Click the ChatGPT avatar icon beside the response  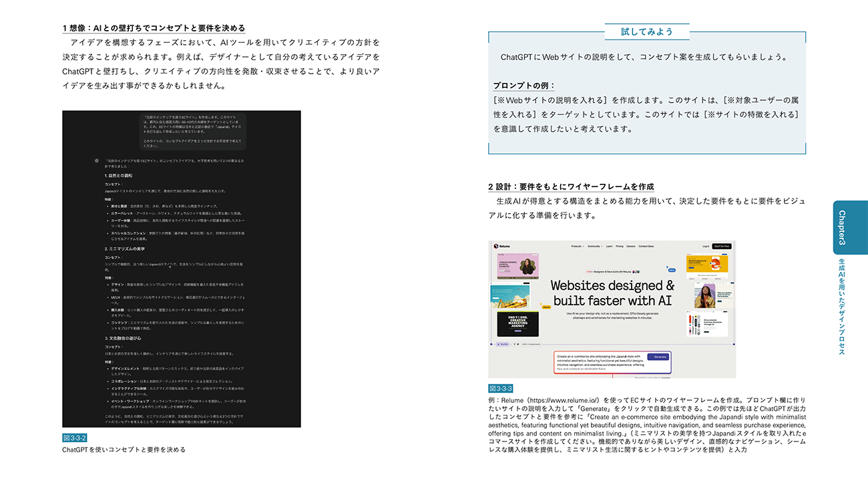point(97,160)
